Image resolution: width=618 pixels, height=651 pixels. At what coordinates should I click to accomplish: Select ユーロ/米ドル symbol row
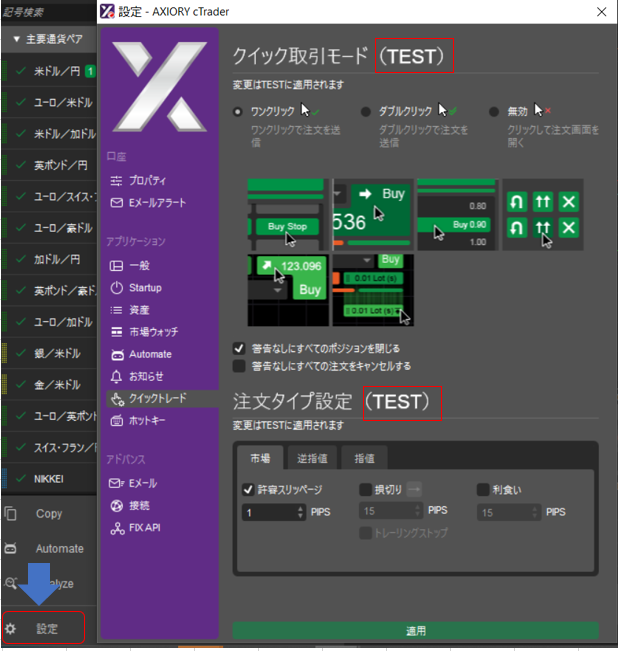[49, 103]
